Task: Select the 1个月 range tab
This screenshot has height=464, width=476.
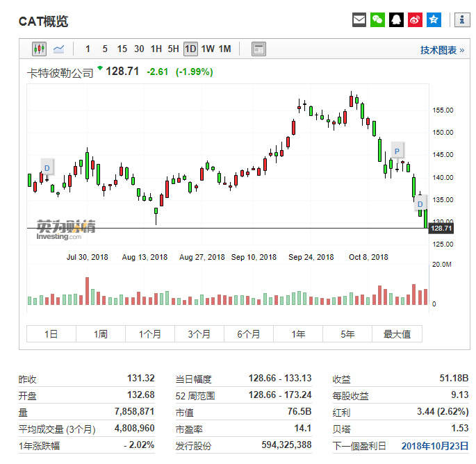Action: [x=150, y=334]
